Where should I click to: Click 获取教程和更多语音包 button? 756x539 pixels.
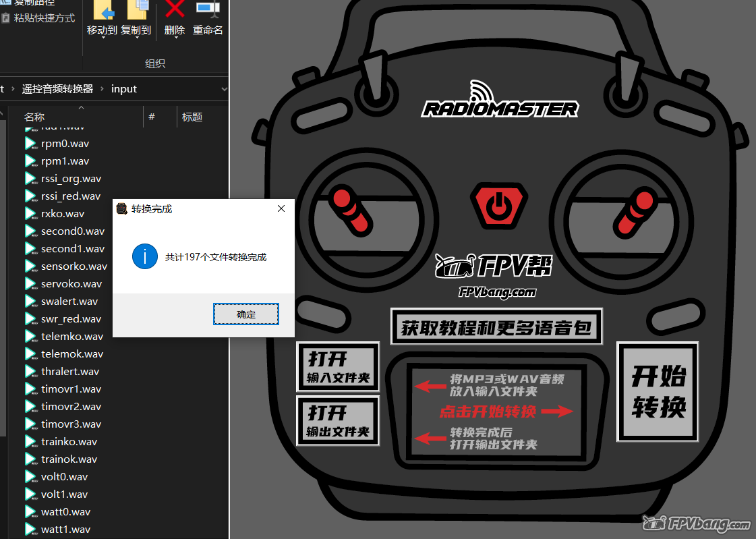tap(496, 327)
